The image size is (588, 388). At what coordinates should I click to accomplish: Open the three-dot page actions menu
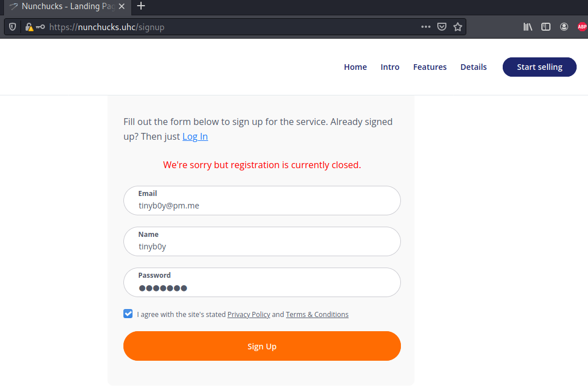click(x=425, y=27)
